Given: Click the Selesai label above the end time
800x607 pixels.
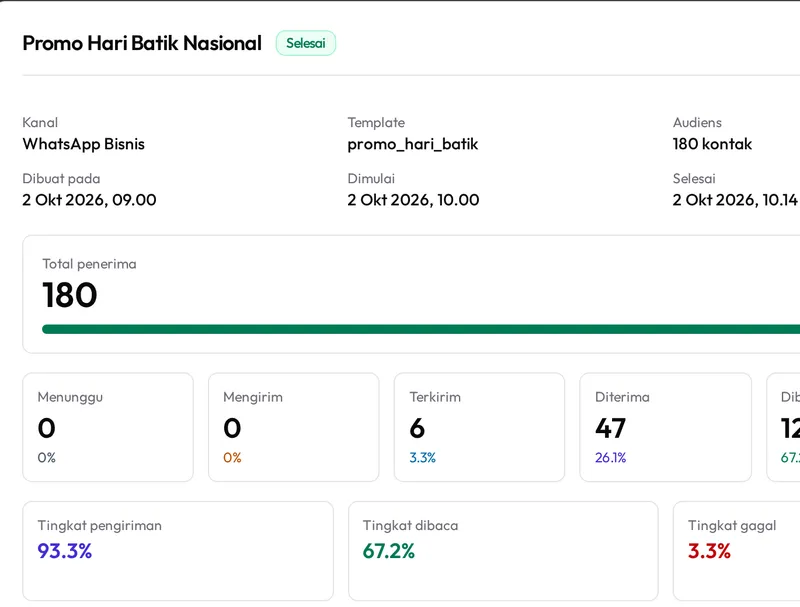Looking at the screenshot, I should pyautogui.click(x=694, y=179).
